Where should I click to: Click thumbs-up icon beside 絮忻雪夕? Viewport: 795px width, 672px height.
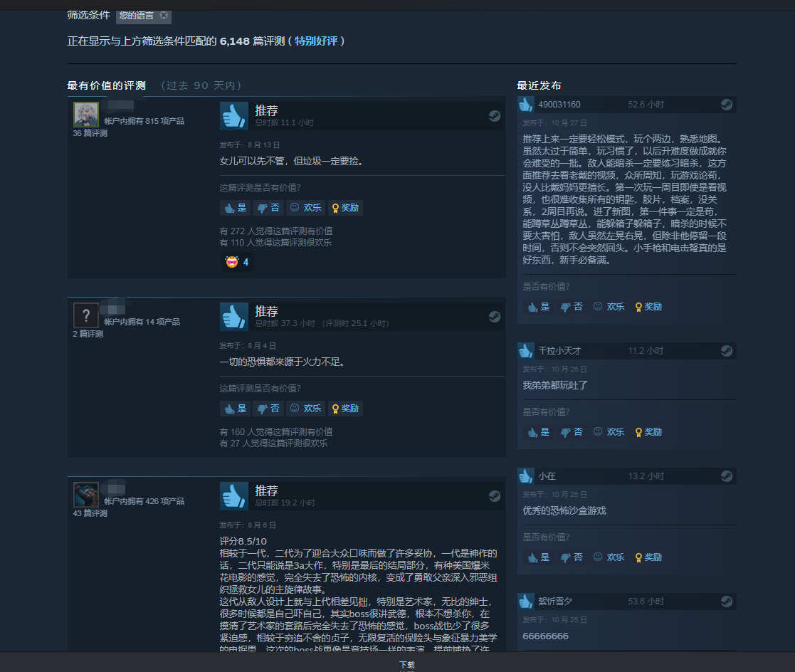pos(526,602)
